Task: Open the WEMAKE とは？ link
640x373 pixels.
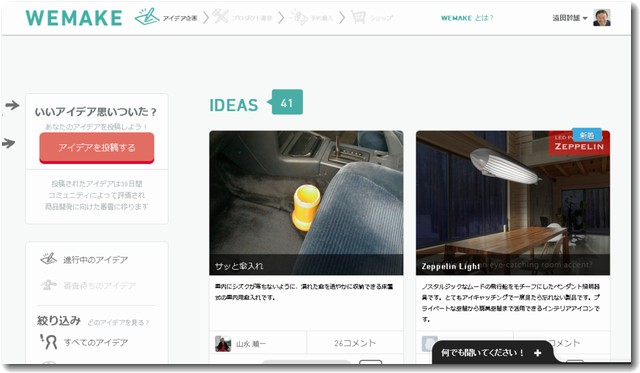Action: point(467,18)
